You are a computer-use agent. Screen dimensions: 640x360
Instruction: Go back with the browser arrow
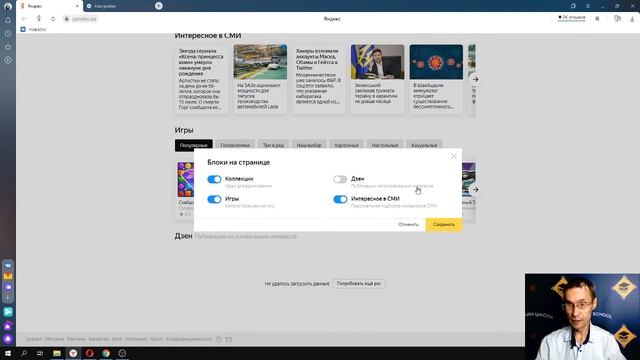[24, 19]
